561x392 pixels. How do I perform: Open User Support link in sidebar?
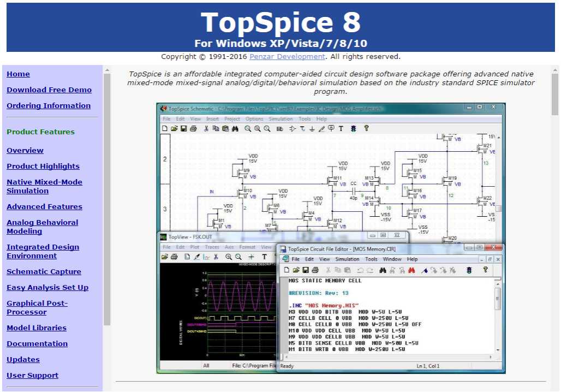pos(33,375)
